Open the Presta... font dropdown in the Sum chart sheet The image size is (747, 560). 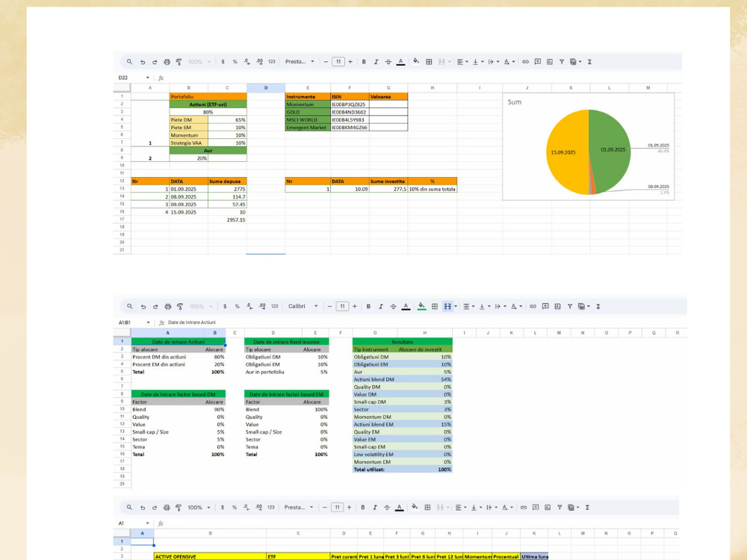[x=300, y=62]
